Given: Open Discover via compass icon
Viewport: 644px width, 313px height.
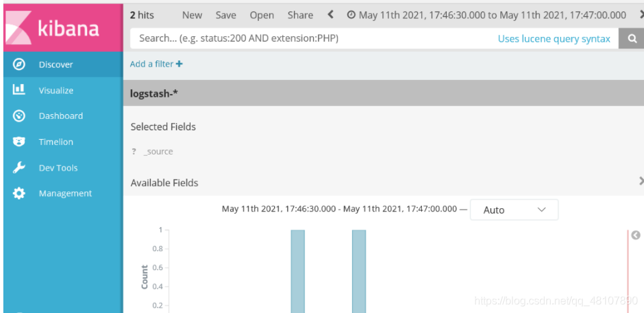Looking at the screenshot, I should click(19, 64).
